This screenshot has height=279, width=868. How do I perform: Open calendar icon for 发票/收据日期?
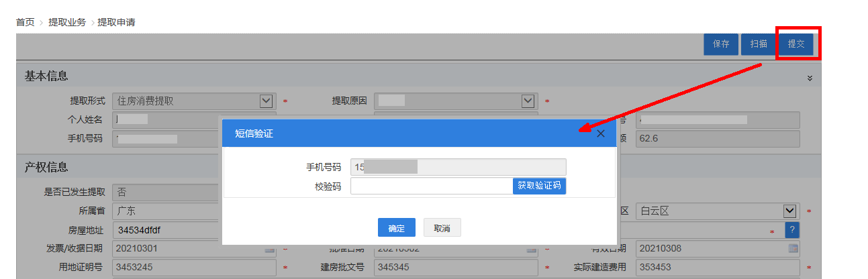coord(270,249)
